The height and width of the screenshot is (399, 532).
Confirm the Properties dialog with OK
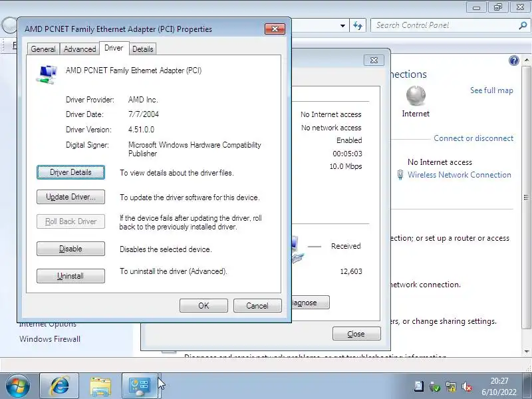(203, 306)
